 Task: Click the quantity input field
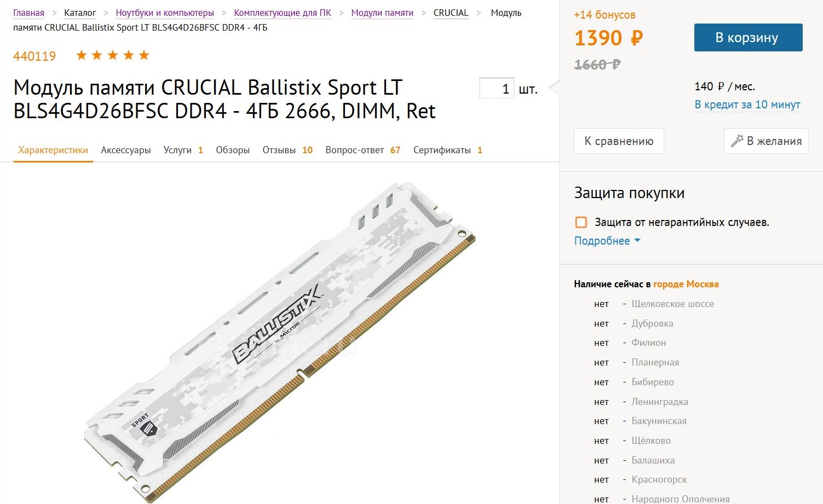(x=496, y=89)
